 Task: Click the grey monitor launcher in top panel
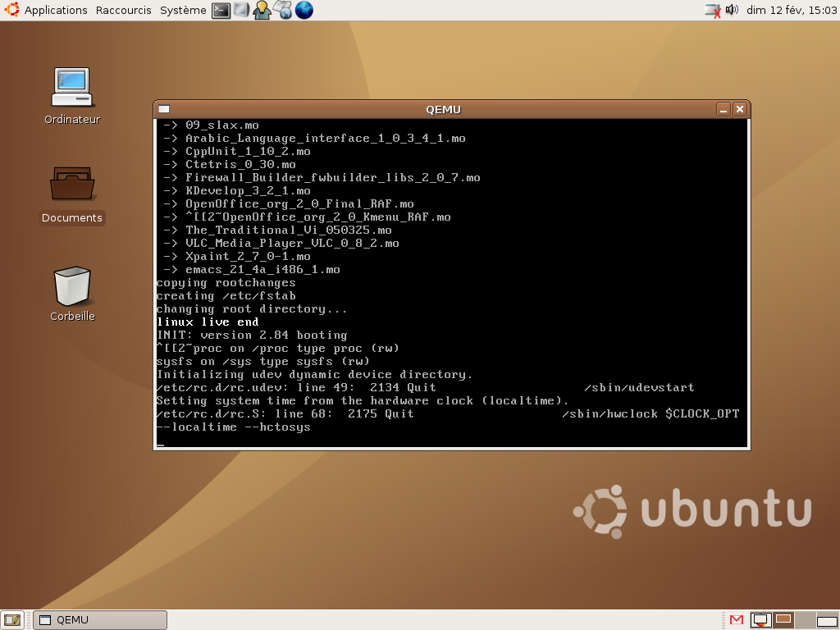click(x=241, y=10)
